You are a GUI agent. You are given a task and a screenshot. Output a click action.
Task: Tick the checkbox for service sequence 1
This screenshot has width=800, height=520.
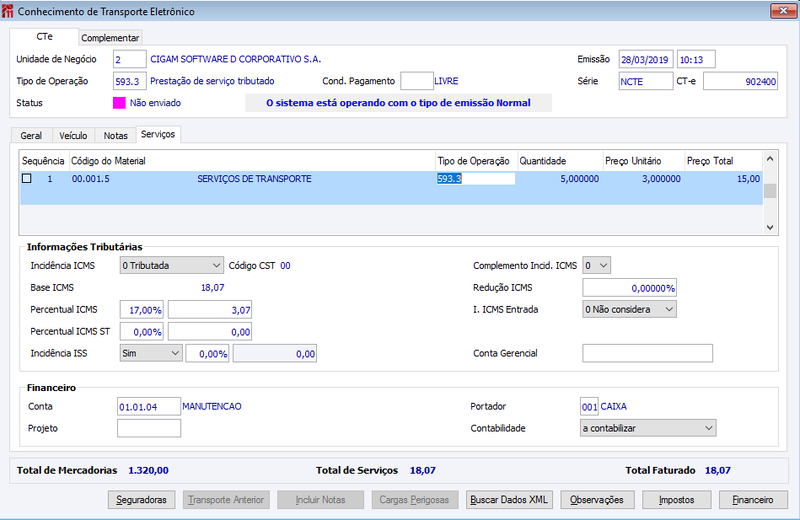click(27, 179)
